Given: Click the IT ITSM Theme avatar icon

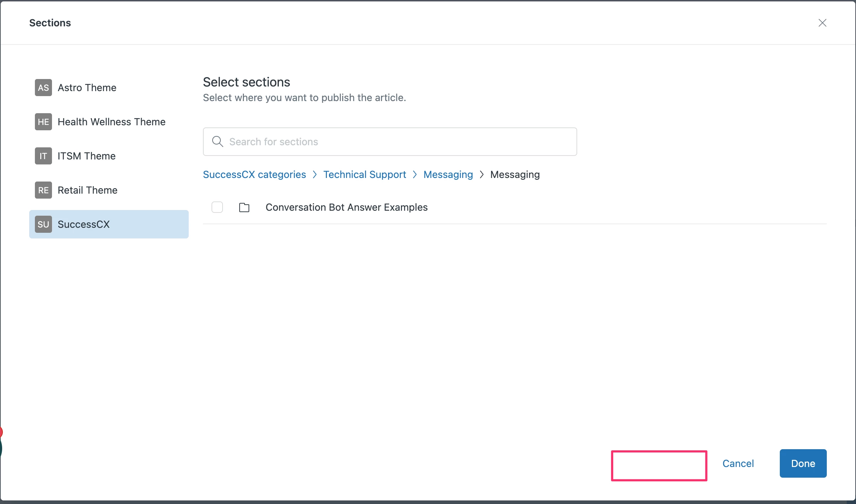Looking at the screenshot, I should [x=43, y=156].
